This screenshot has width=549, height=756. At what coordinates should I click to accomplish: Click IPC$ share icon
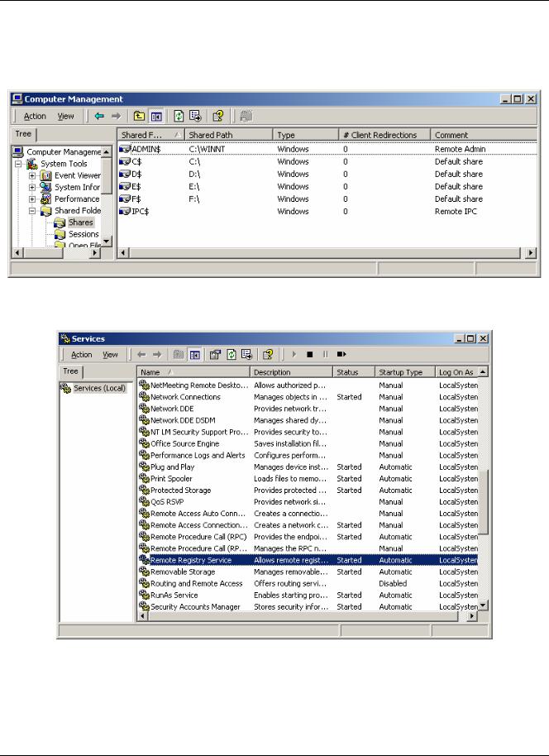[125, 211]
